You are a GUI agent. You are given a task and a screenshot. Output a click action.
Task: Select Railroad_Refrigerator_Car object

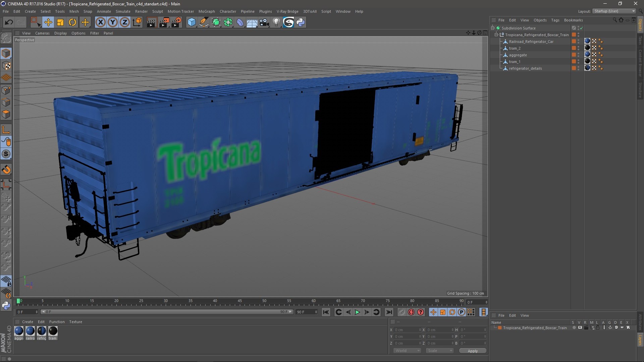click(531, 42)
